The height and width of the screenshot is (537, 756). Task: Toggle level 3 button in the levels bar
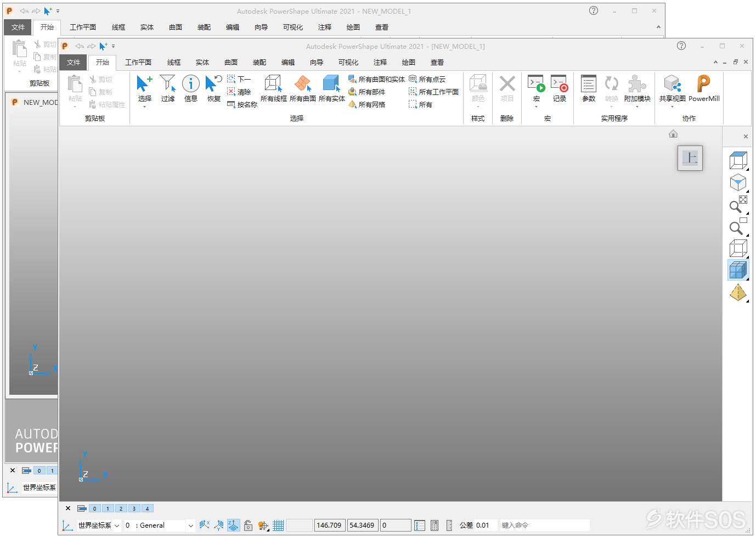(x=134, y=508)
